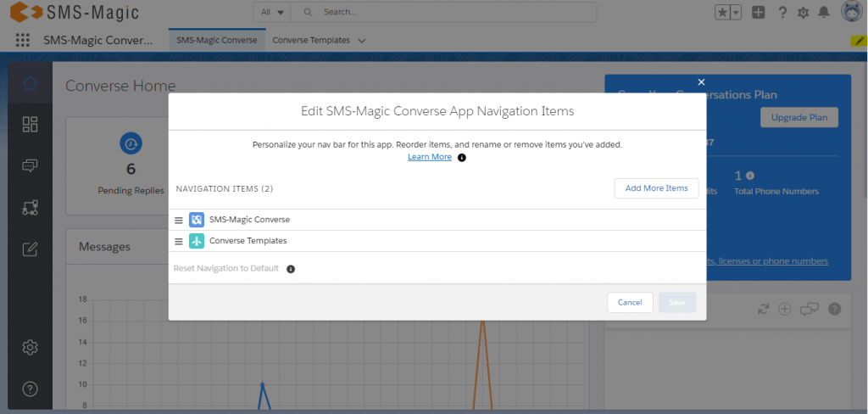The width and height of the screenshot is (868, 414).
Task: Click the Cancel button
Action: tap(630, 303)
